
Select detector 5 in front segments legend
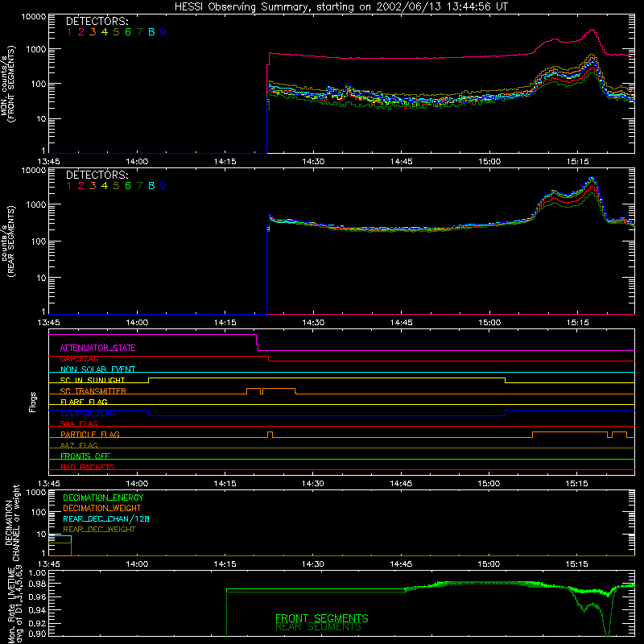(116, 31)
